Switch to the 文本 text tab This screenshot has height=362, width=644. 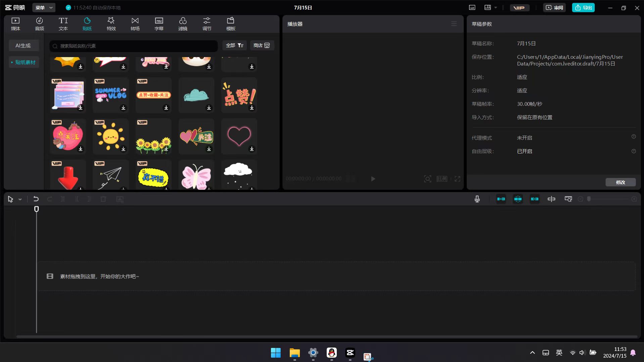click(x=63, y=24)
